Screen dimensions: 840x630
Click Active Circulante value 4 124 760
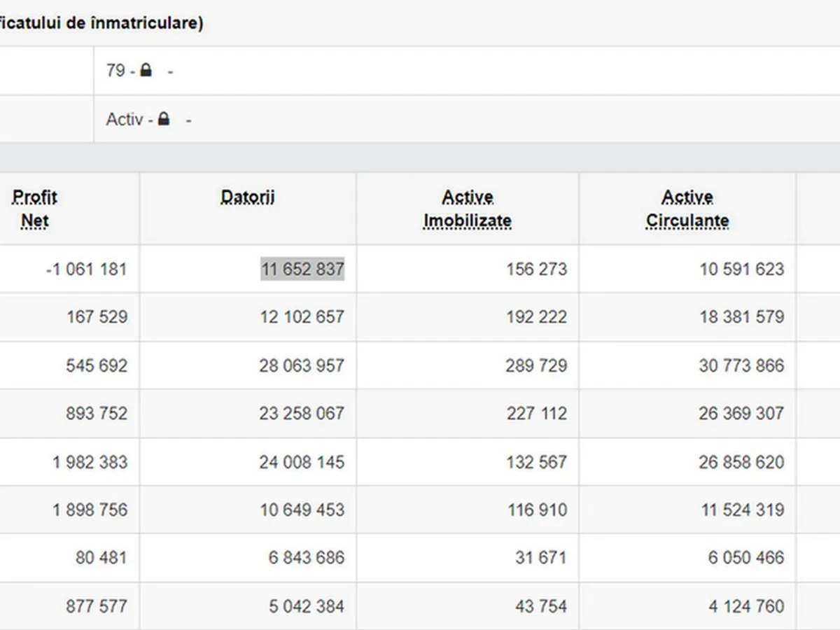click(746, 606)
